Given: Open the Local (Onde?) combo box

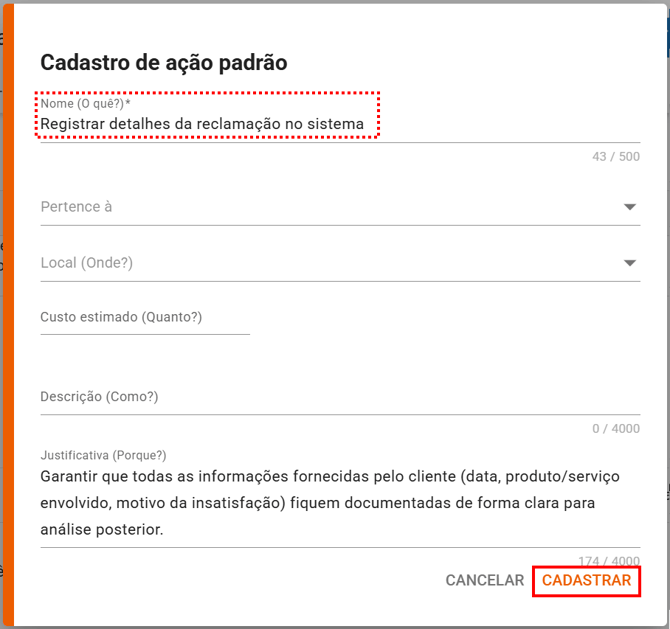Looking at the screenshot, I should coord(320,263).
